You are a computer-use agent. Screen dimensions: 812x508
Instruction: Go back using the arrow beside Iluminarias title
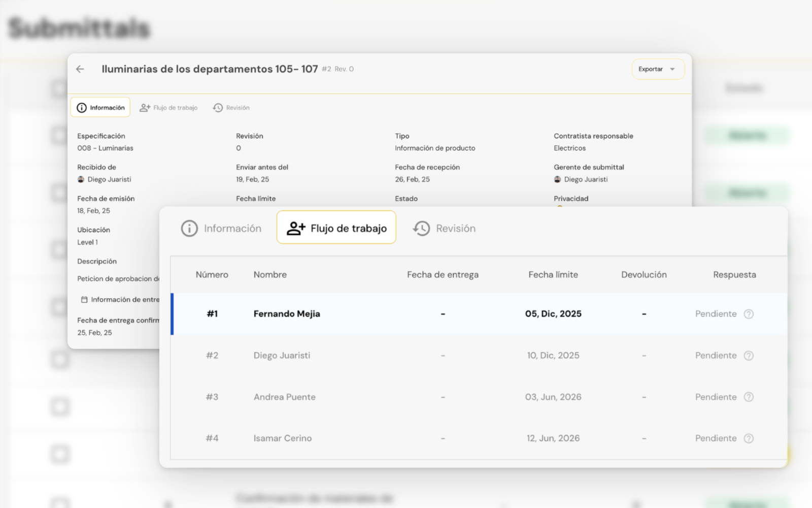(x=80, y=69)
